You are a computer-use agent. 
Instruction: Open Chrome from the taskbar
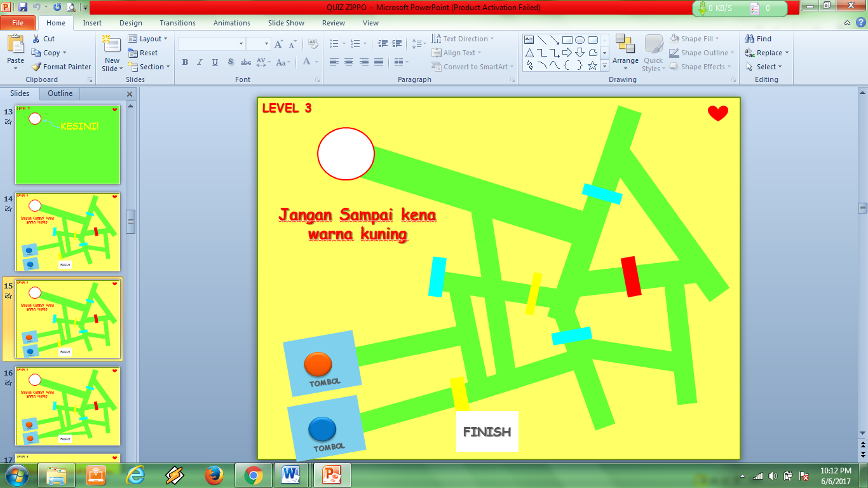coord(253,475)
